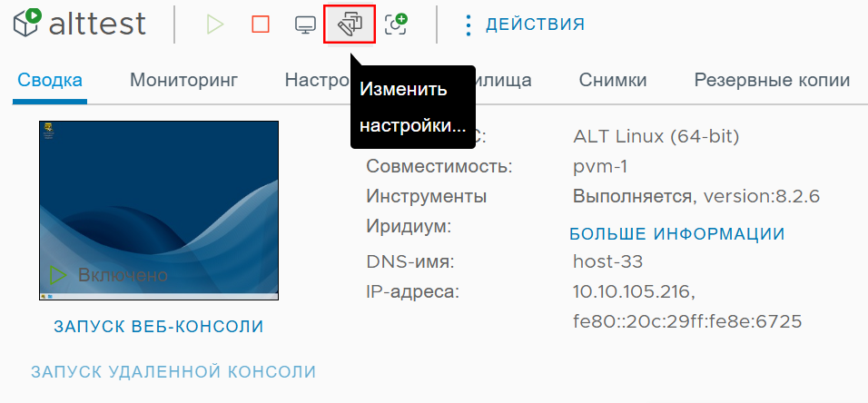Click the IP-адреса: label
The height and width of the screenshot is (403, 868).
(413, 291)
